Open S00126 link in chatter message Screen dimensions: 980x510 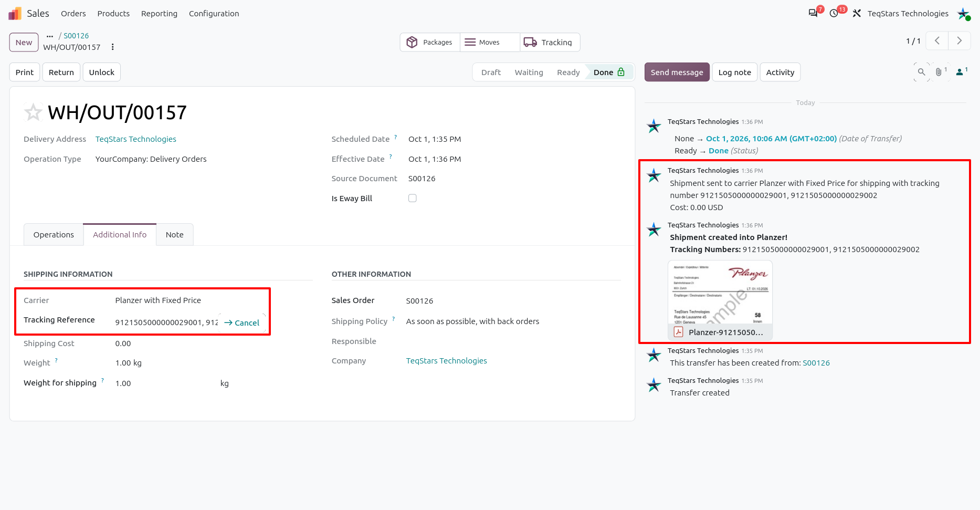[816, 363]
